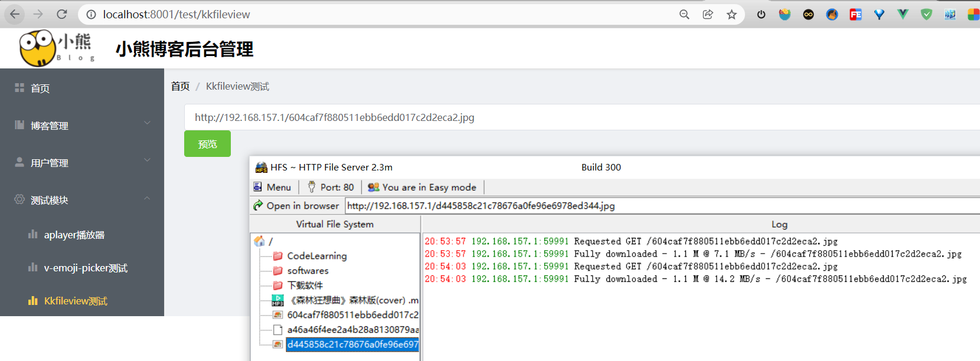
Task: Collapse the 测试模块 submenu arrow
Action: pos(147,198)
